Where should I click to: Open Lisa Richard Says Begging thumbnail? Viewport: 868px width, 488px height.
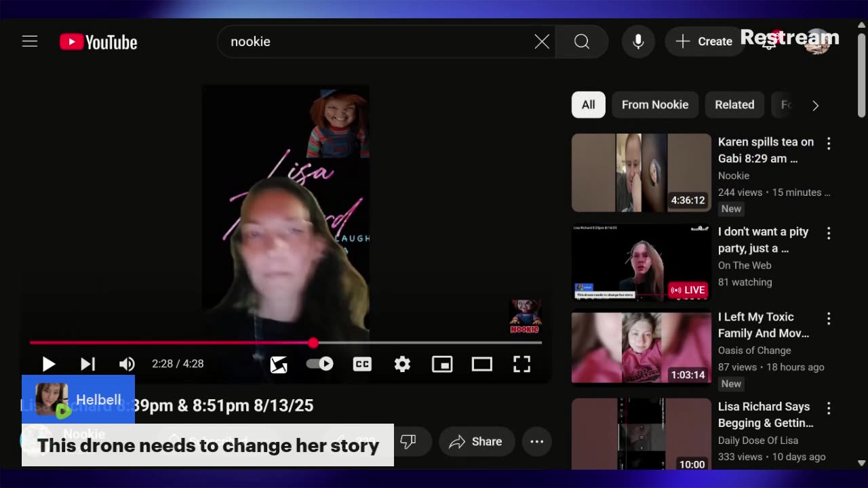point(642,434)
